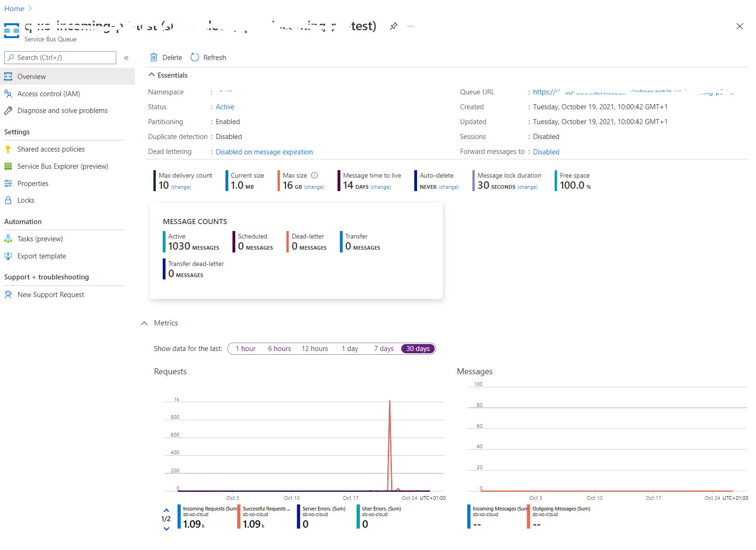
Task: Click the Overview menu icon
Action: tap(8, 77)
